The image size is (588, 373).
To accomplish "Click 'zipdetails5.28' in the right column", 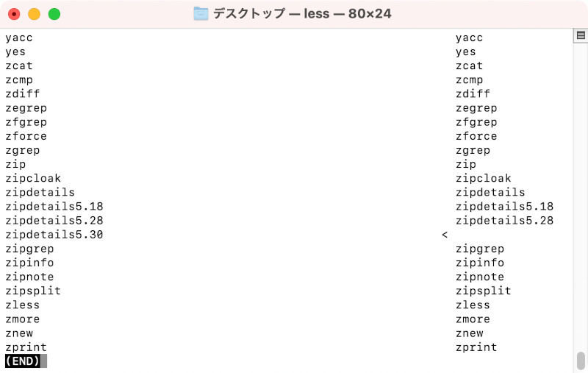I will pyautogui.click(x=504, y=221).
